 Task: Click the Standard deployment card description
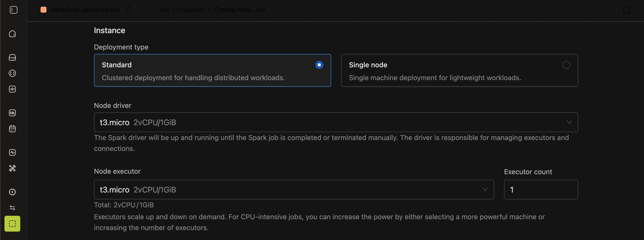(193, 78)
